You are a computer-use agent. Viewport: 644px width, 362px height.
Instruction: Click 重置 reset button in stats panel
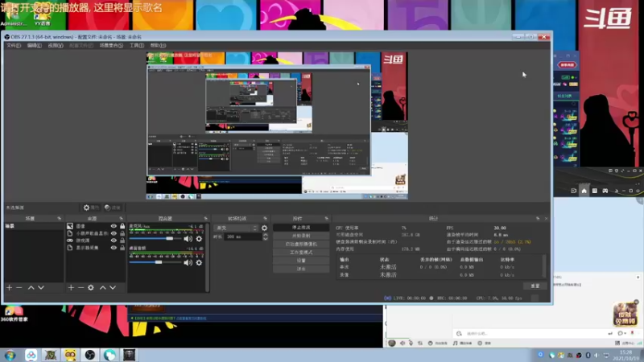pyautogui.click(x=535, y=286)
